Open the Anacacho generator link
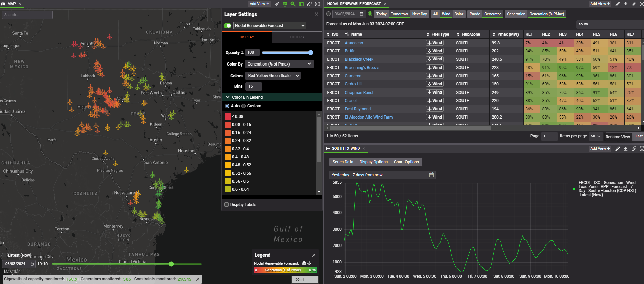644x284 pixels. tap(354, 43)
